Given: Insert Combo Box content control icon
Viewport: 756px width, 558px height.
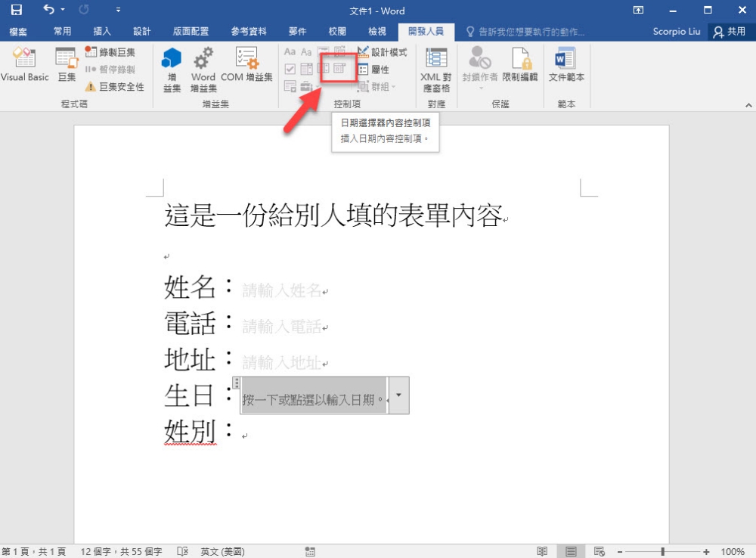Looking at the screenshot, I should coord(306,69).
